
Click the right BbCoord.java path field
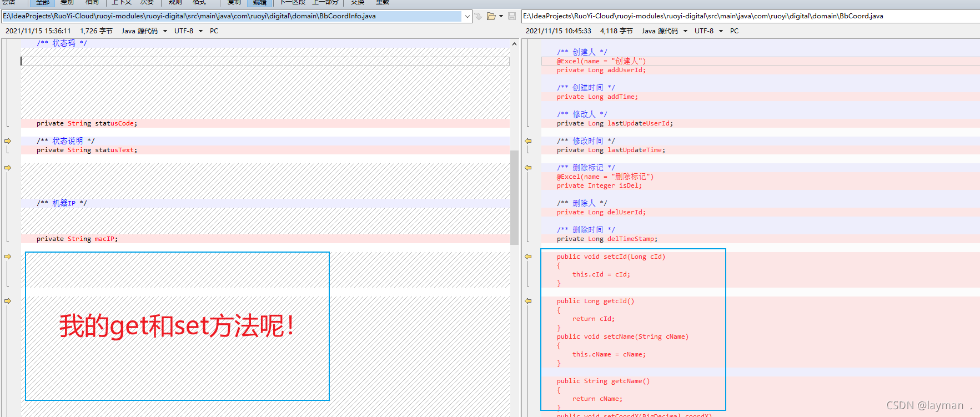[751, 16]
